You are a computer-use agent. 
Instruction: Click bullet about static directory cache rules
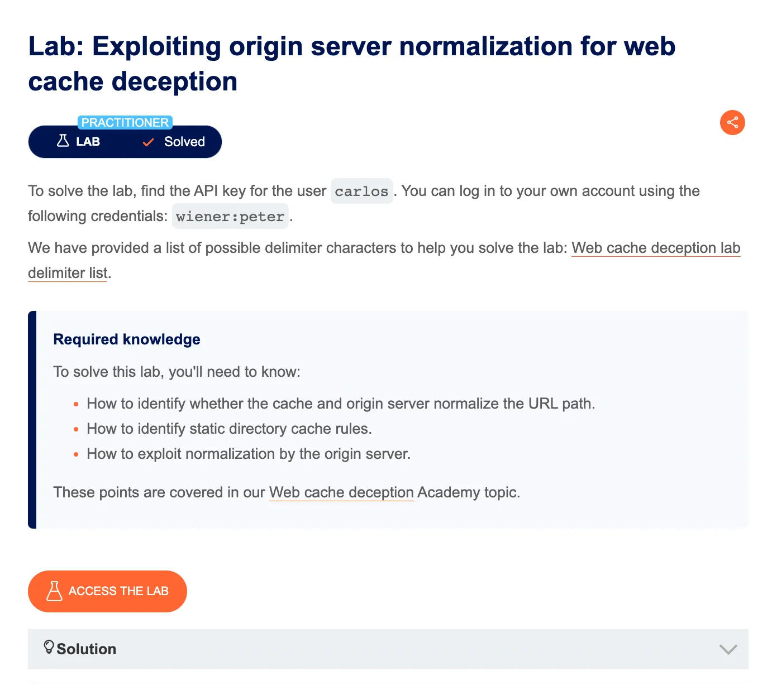coord(229,429)
